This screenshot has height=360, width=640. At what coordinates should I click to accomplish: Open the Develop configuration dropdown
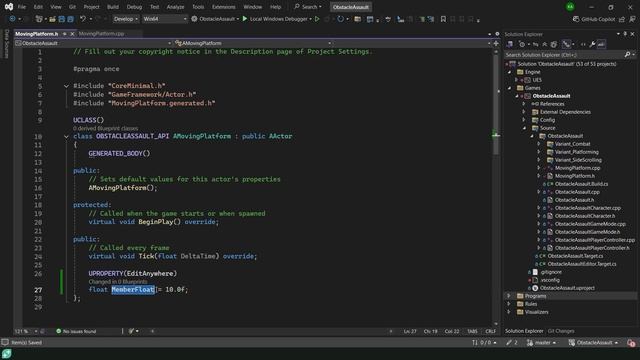125,19
